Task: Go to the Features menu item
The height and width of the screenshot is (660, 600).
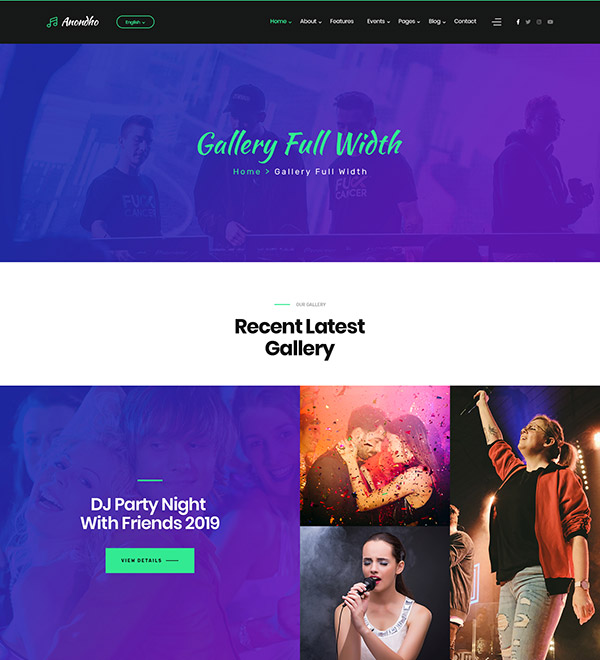Action: 341,21
